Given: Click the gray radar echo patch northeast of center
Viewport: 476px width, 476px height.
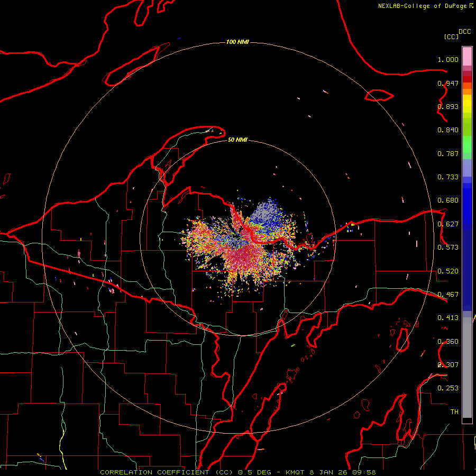Looking at the screenshot, I should point(265,211).
